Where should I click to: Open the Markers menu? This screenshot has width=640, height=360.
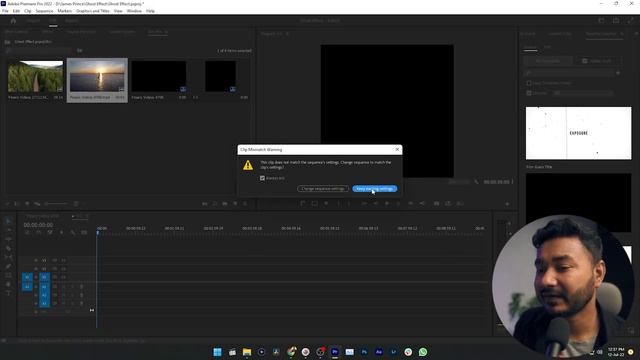(64, 11)
